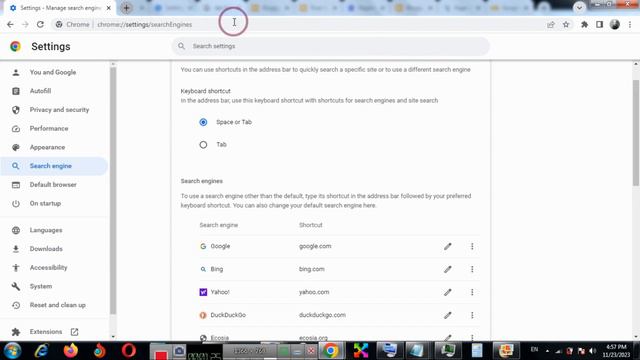Open the side panel icon
The width and height of the screenshot is (640, 360).
point(599,24)
